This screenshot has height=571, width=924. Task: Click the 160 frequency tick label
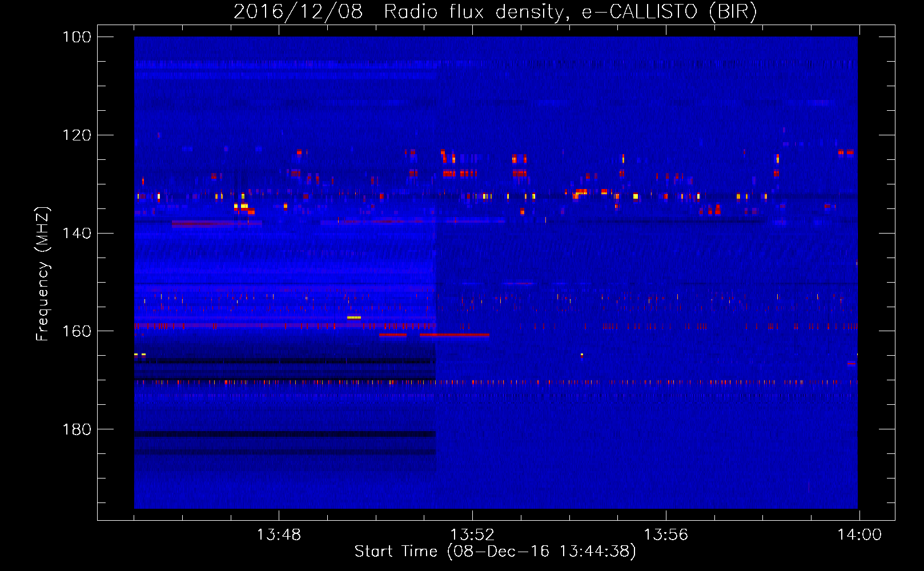click(77, 331)
